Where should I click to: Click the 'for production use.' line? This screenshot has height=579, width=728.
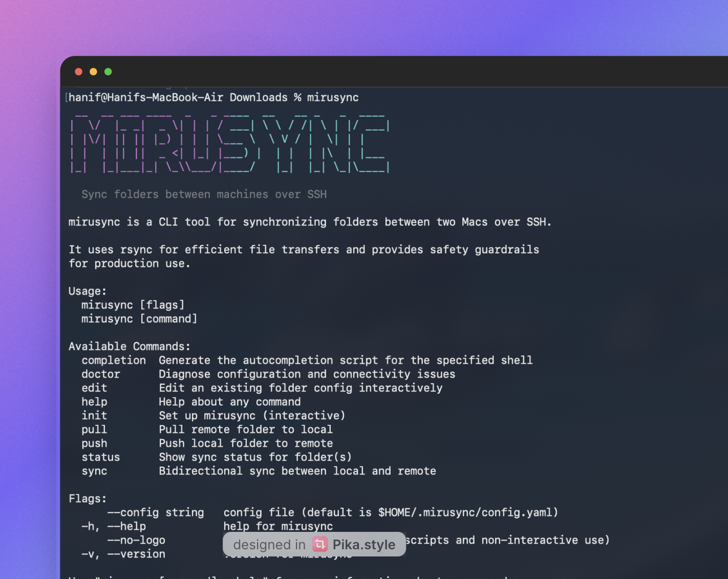click(x=130, y=263)
